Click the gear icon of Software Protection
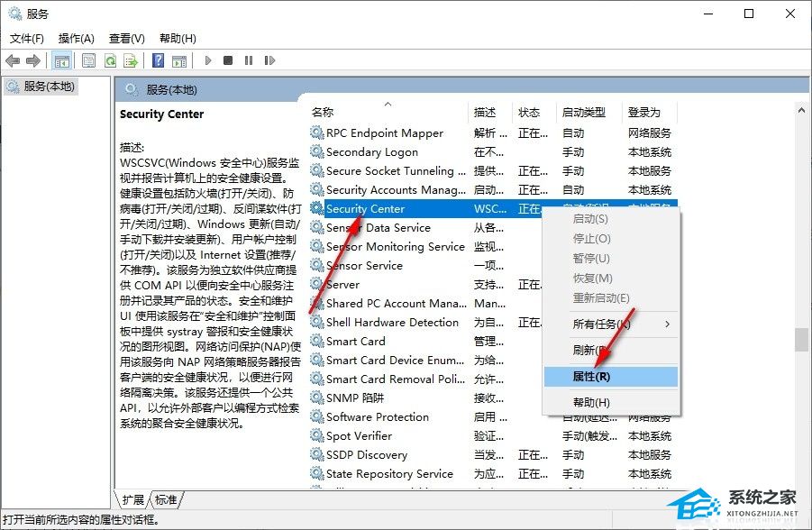Viewport: 812px width, 530px height. coord(317,416)
